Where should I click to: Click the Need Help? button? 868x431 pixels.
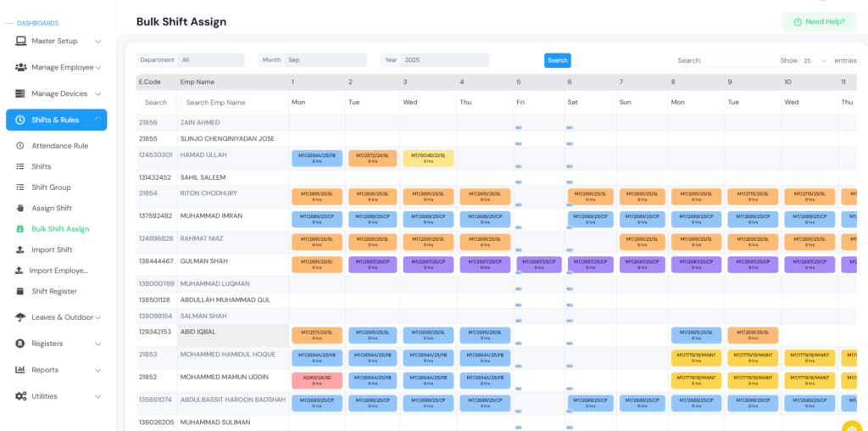coord(819,22)
